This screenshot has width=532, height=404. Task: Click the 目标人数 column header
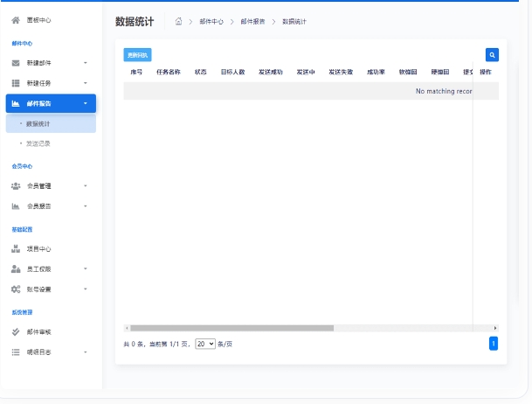(x=232, y=72)
